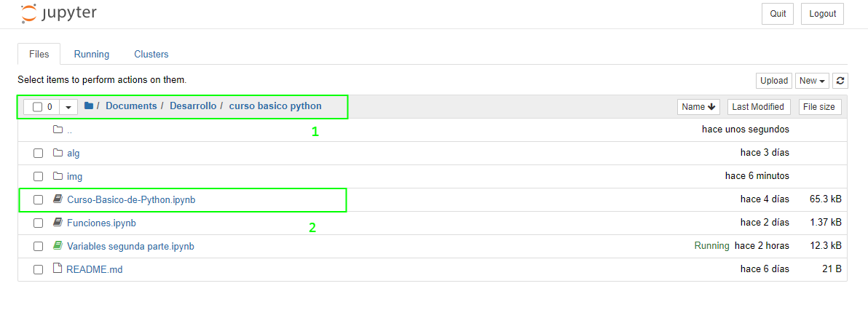Image resolution: width=868 pixels, height=310 pixels.
Task: Sort files using the Name button
Action: 698,107
